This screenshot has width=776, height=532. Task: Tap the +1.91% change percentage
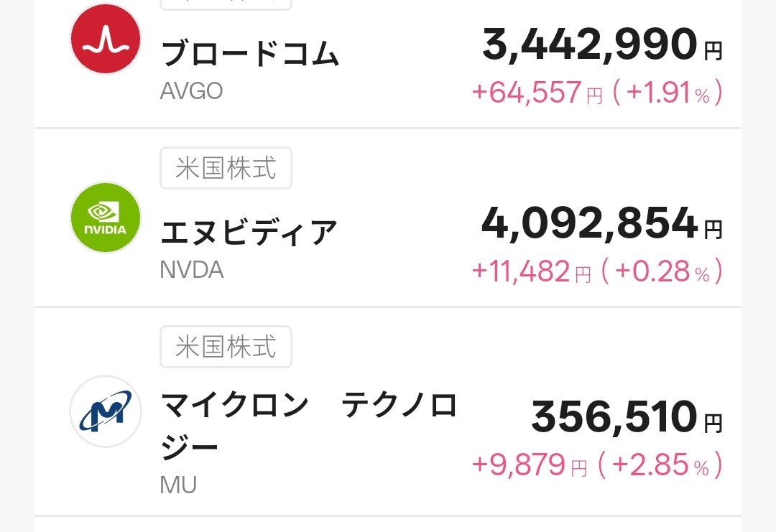click(668, 93)
